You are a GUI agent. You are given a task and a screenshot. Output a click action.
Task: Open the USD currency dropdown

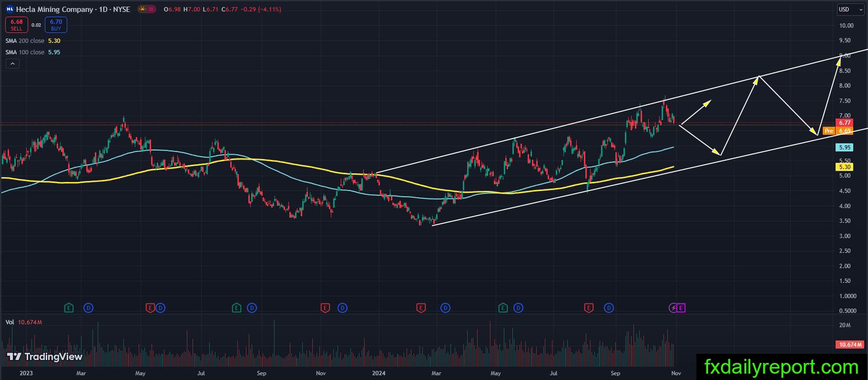(850, 10)
